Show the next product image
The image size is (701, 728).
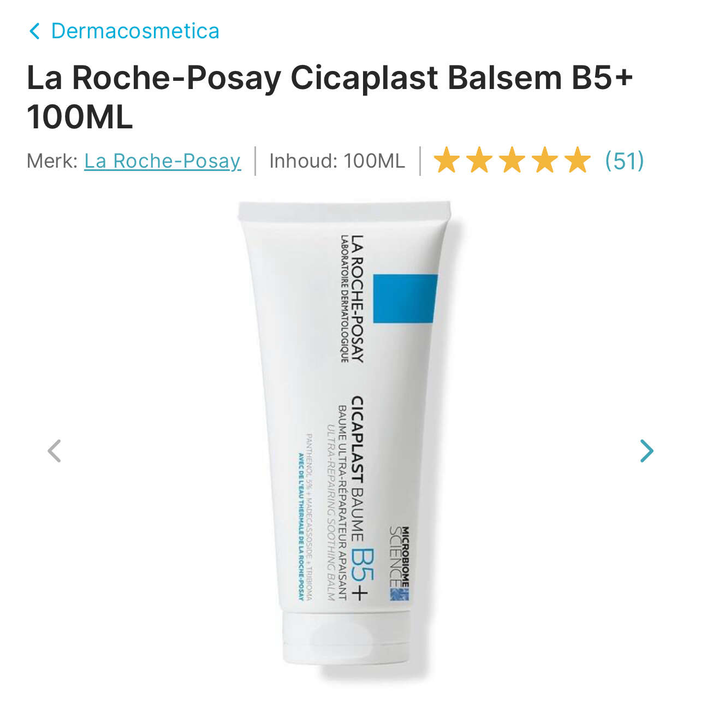(x=646, y=451)
